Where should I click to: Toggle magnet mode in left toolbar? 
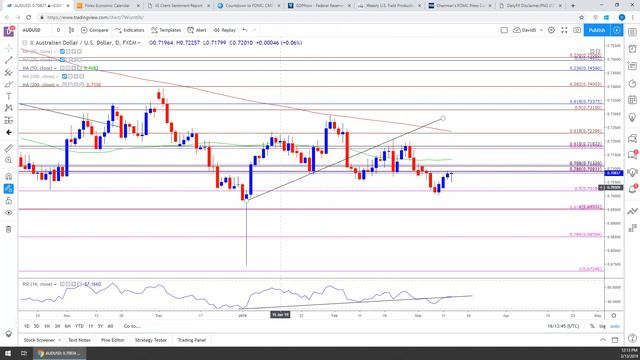coord(9,176)
